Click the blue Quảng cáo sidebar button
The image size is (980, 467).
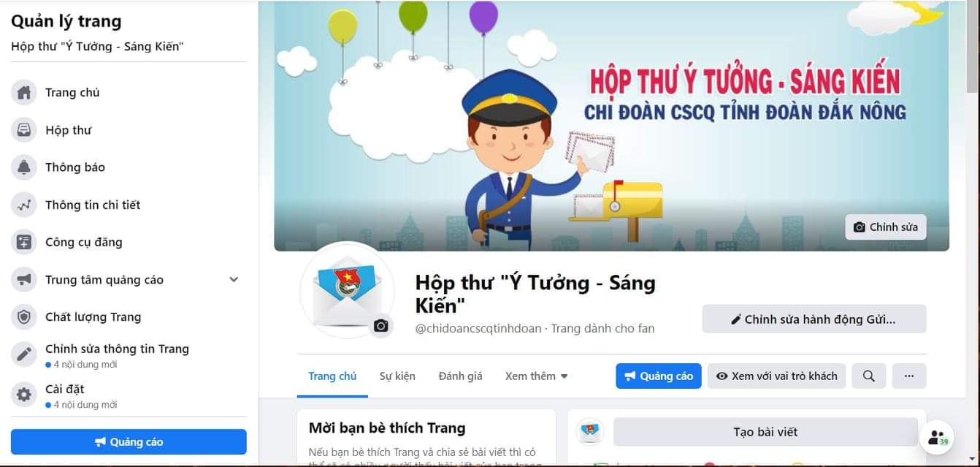129,441
